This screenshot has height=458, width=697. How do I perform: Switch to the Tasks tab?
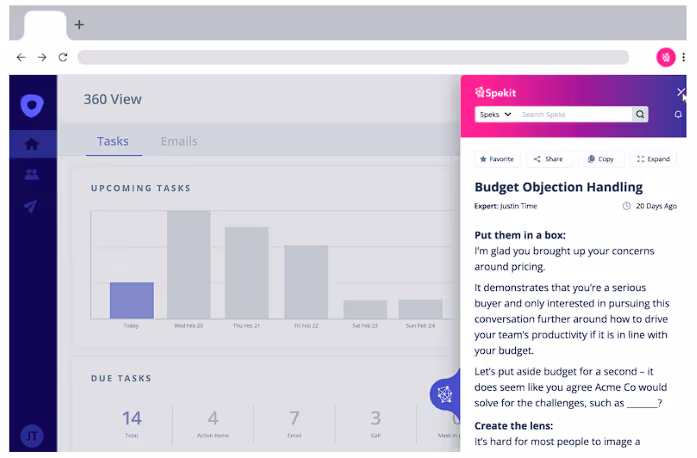(113, 141)
